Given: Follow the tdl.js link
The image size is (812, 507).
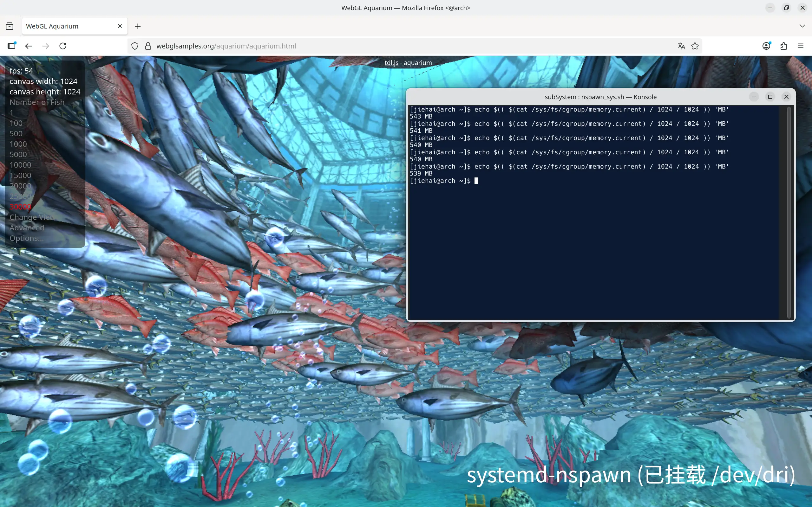Looking at the screenshot, I should pyautogui.click(x=391, y=63).
